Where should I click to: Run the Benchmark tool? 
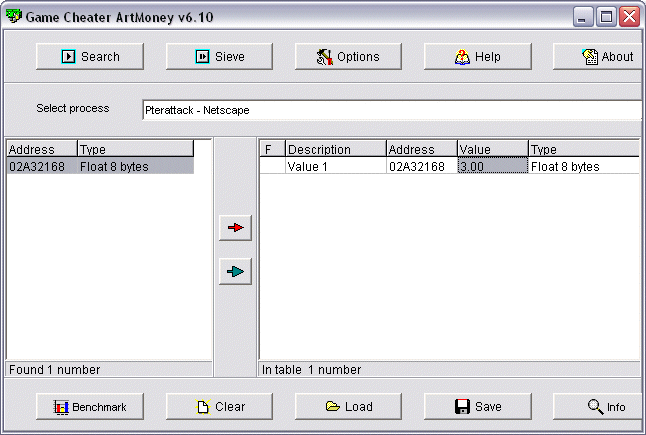90,407
